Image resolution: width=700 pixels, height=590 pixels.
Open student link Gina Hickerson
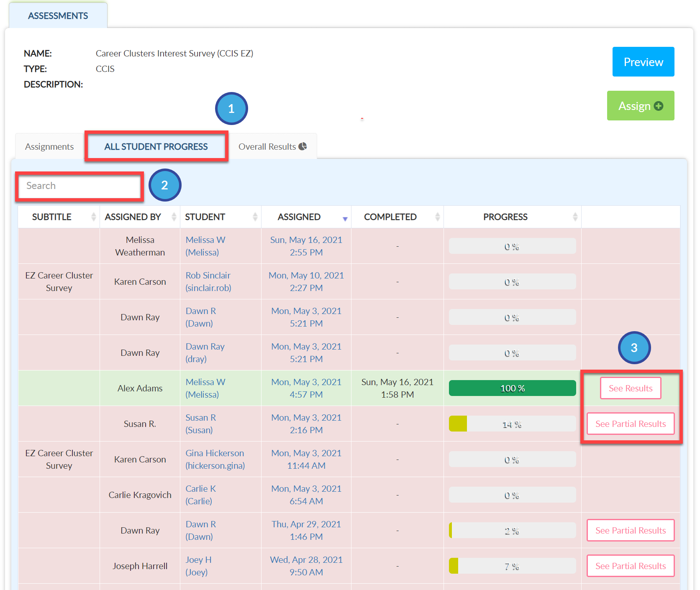click(x=215, y=459)
